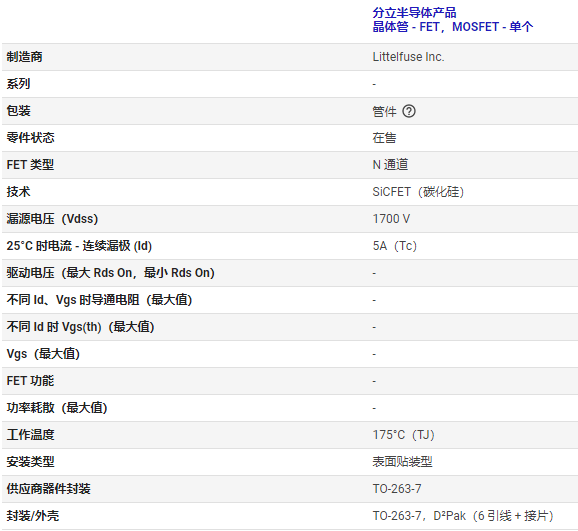
Task: Click the 制造商 row label
Action: pyautogui.click(x=24, y=57)
